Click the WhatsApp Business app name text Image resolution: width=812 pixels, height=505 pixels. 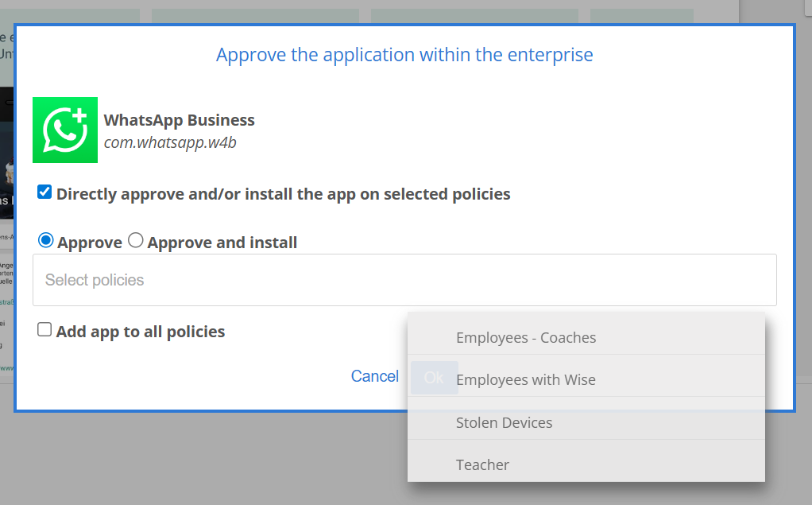[x=179, y=120]
